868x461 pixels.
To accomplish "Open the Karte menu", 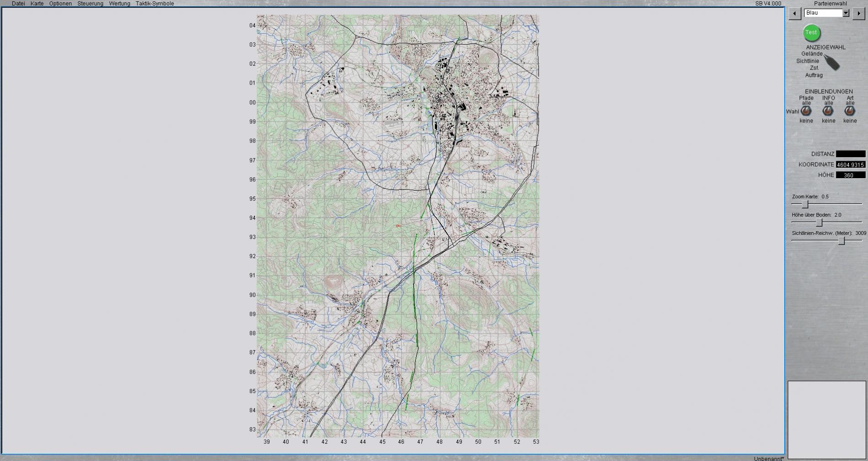I will point(37,4).
